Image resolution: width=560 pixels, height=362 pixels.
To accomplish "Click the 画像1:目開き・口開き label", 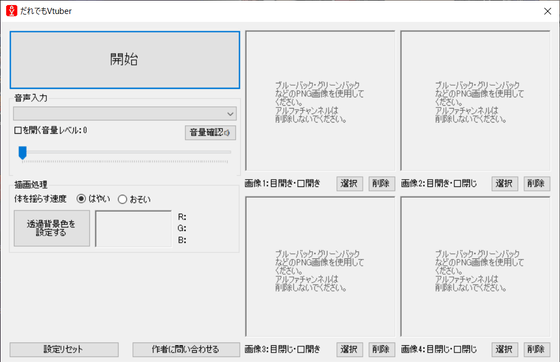I will click(x=282, y=183).
